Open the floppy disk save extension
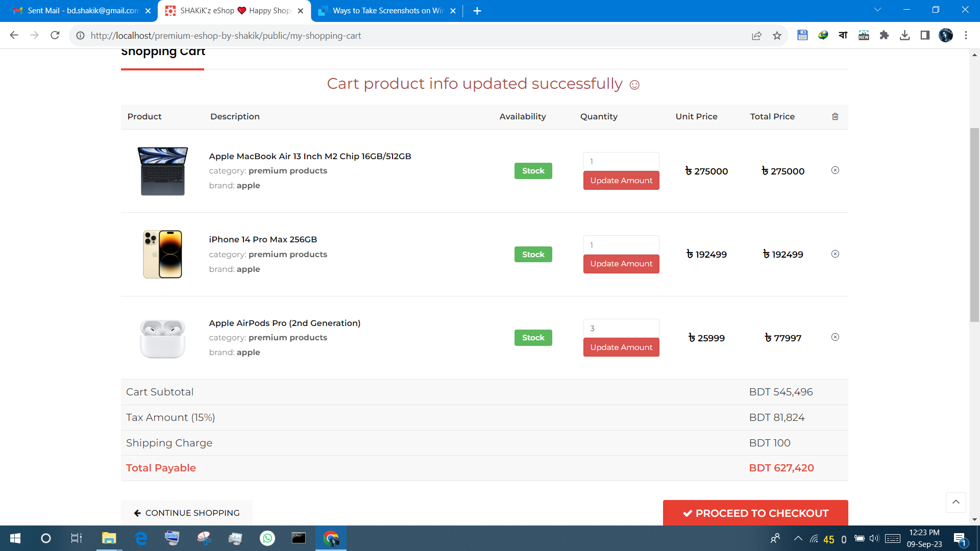Viewport: 980px width, 551px height. 802,35
